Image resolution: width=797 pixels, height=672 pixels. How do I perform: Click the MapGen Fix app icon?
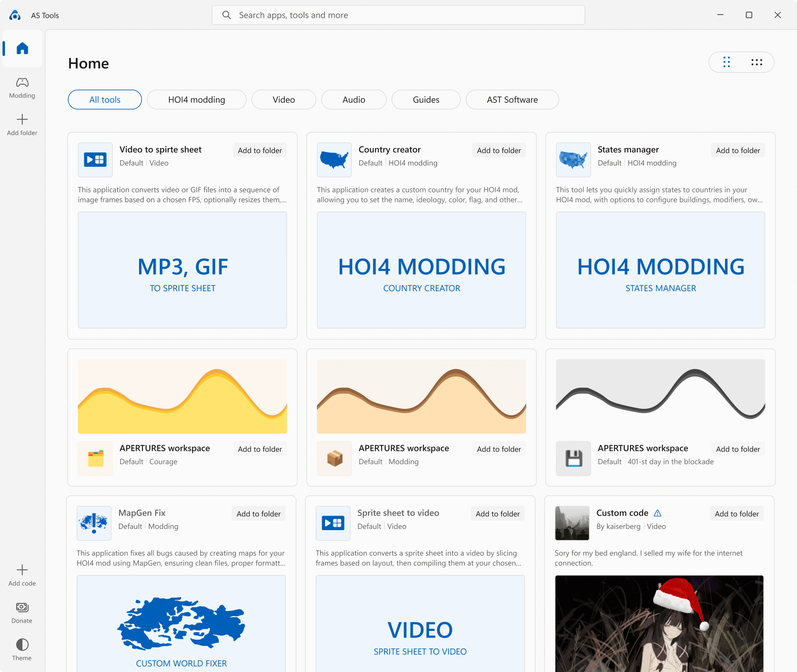point(94,523)
